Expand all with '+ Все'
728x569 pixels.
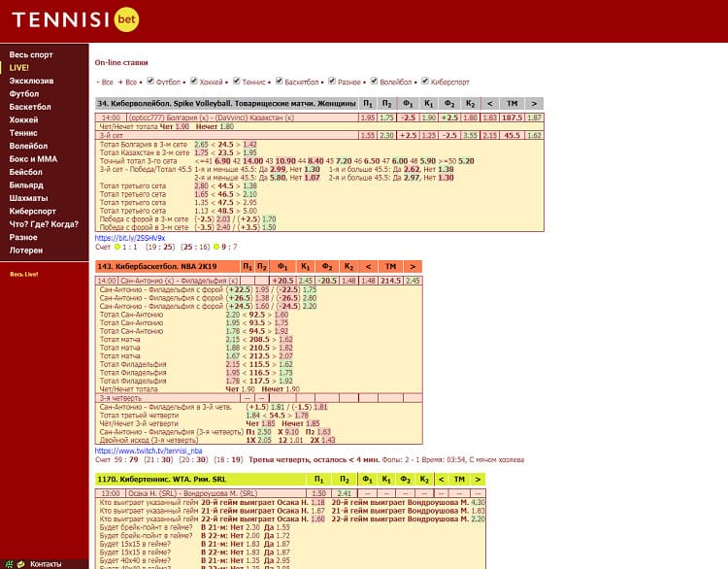(127, 83)
